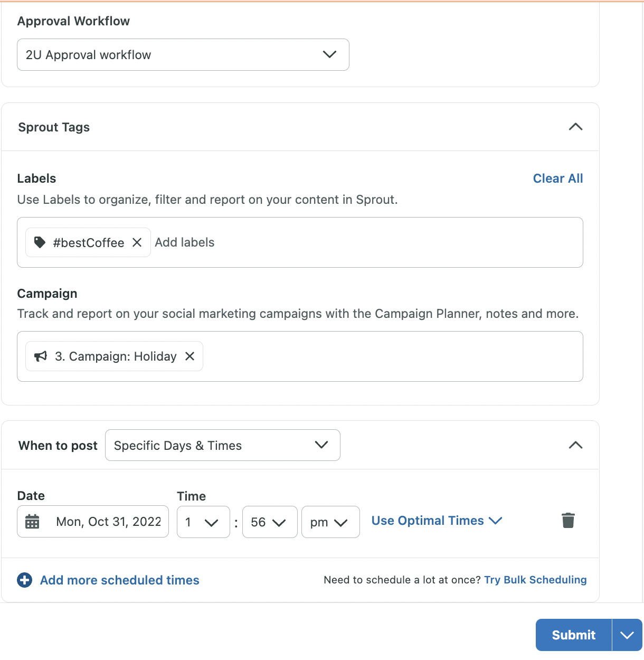Remove the Holiday campaign tag

tap(190, 356)
